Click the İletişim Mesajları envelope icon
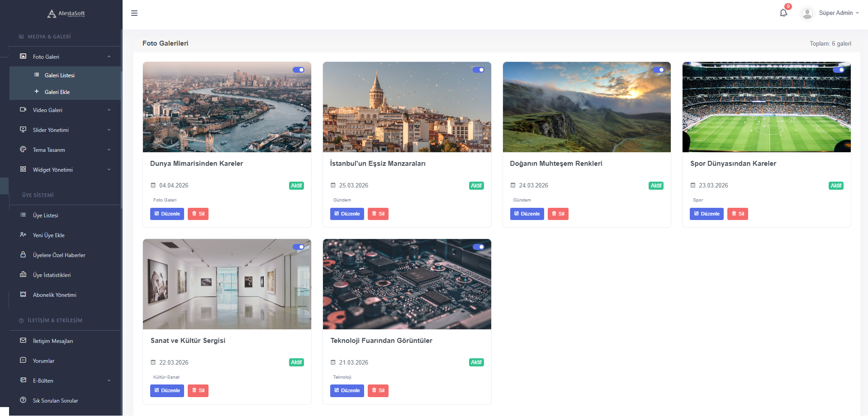868x417 pixels. coord(23,341)
